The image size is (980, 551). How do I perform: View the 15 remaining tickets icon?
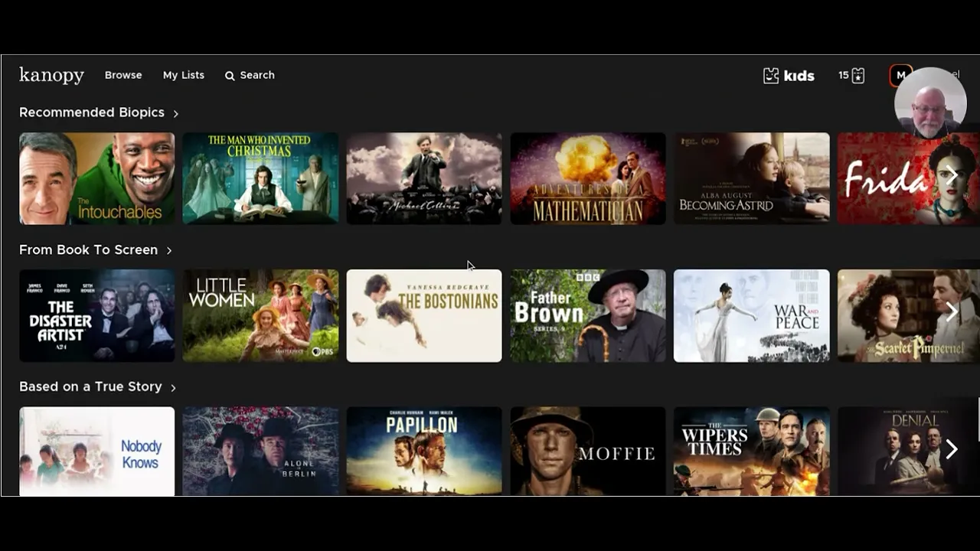coord(851,76)
